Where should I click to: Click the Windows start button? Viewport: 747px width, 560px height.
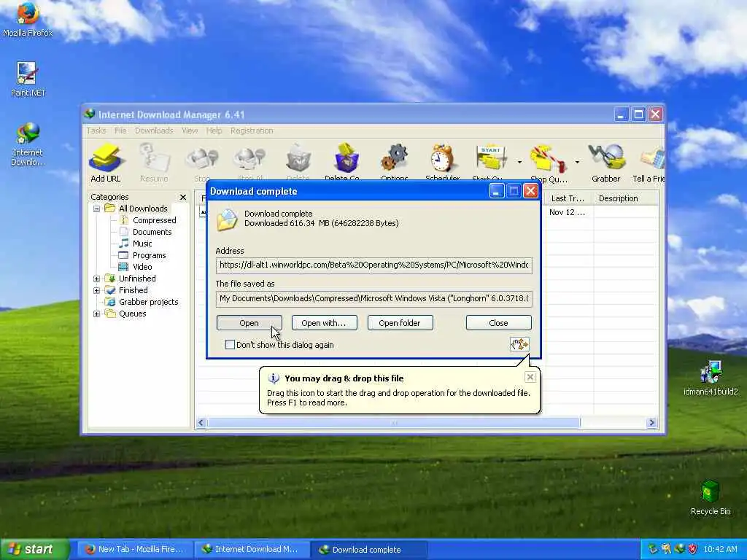34,549
